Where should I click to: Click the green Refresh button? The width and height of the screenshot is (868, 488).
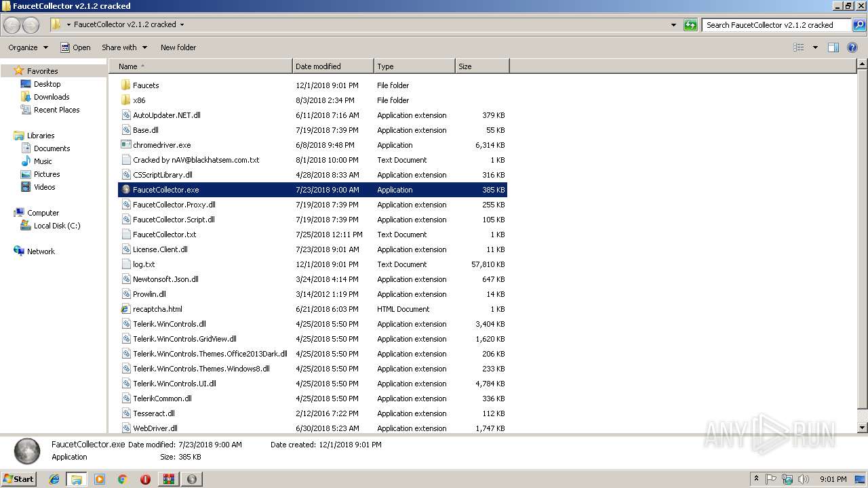pos(690,25)
